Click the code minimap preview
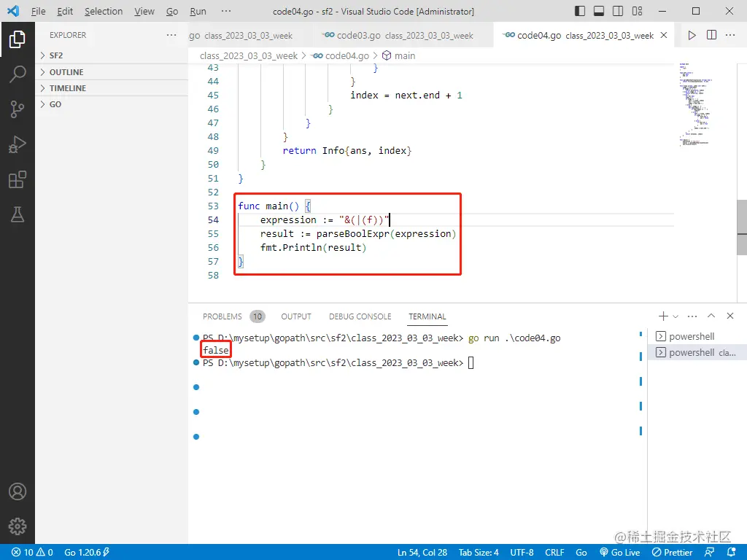 pos(695,104)
